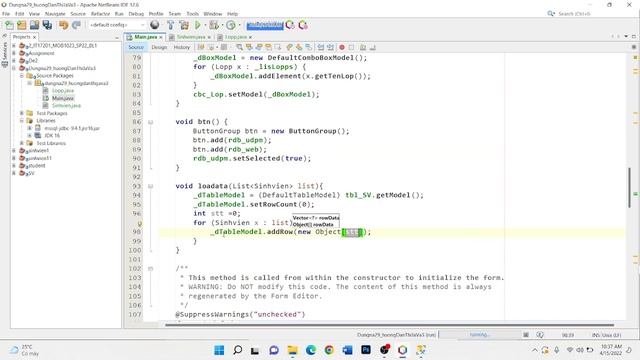Image resolution: width=640 pixels, height=360 pixels.
Task: Open the Navigate menu
Action: (55, 13)
